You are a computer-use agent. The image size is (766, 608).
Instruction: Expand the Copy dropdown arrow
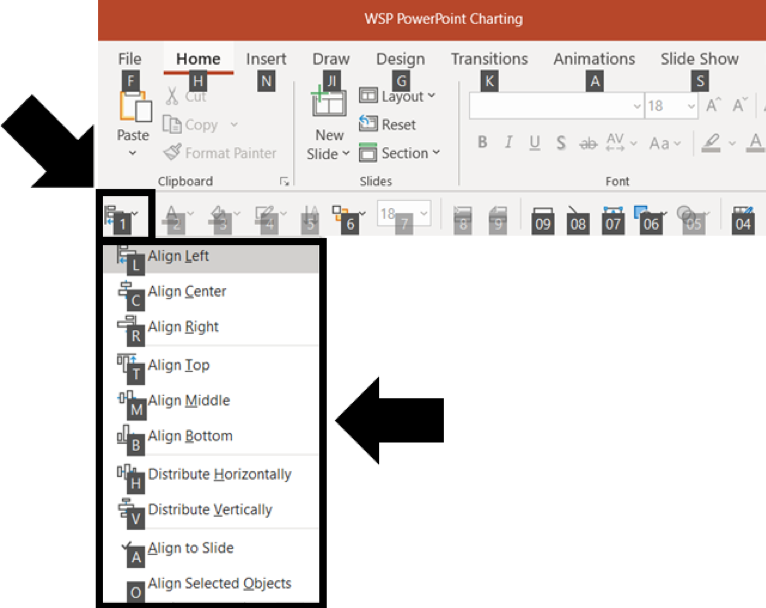point(234,125)
